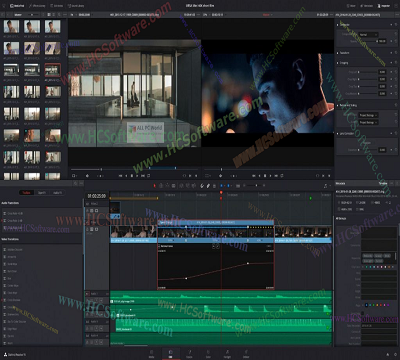Stop playback in the timeline viewer

click(265, 176)
